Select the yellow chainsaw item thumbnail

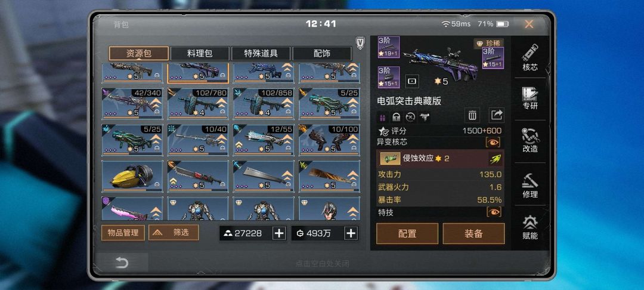coord(132,176)
